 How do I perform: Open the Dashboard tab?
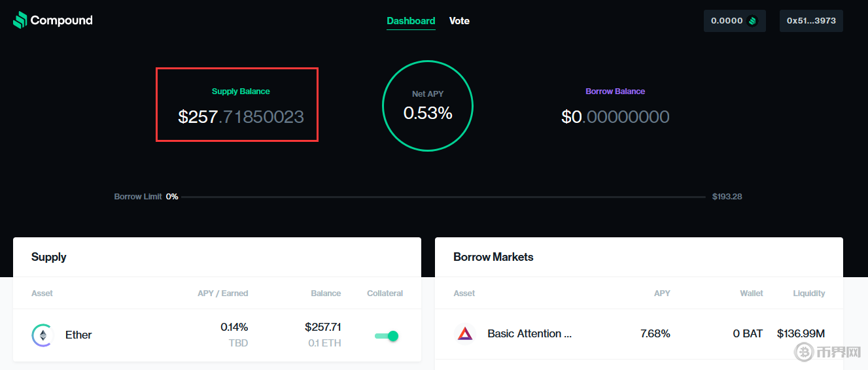pyautogui.click(x=411, y=21)
